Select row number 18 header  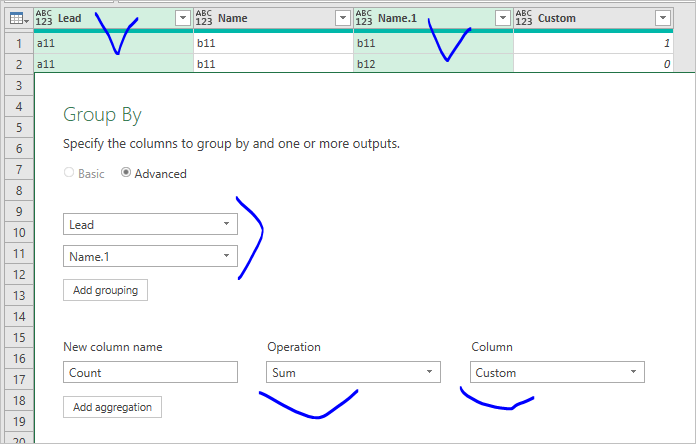[19, 400]
